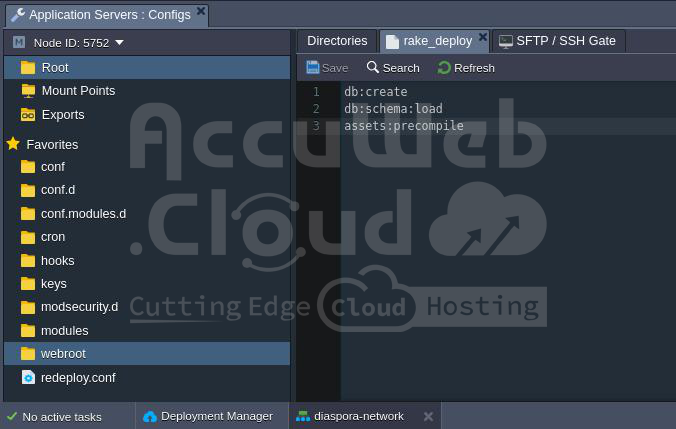This screenshot has width=676, height=429.
Task: Click the Deployment Manager cloud icon
Action: coord(150,416)
